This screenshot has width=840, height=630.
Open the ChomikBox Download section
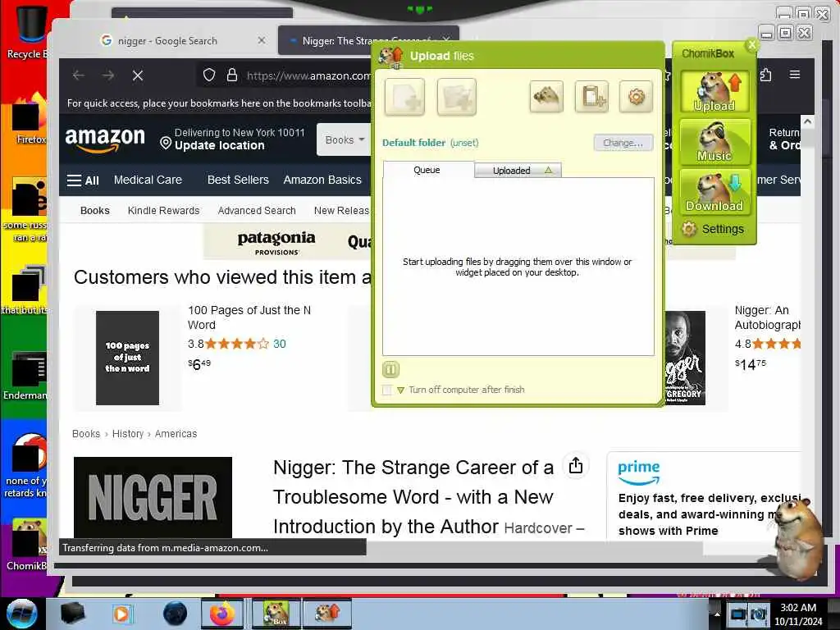[x=714, y=192]
